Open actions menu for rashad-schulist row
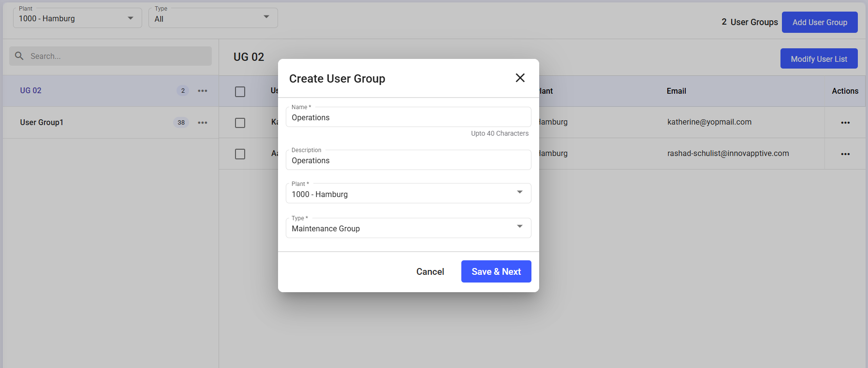 (845, 154)
